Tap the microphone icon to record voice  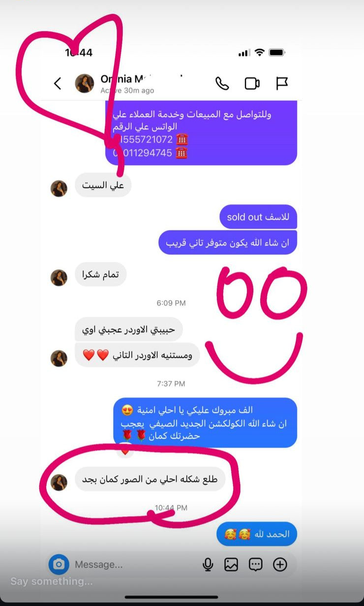pos(208,565)
